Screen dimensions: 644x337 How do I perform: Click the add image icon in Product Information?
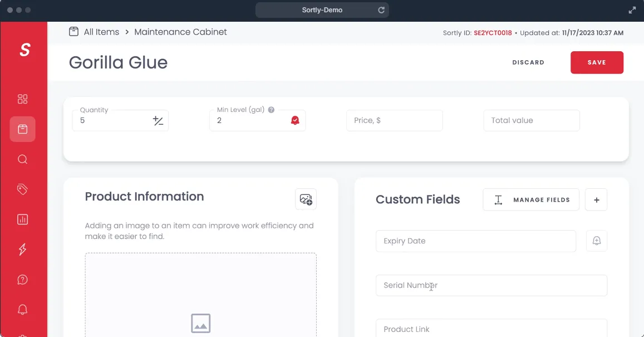[306, 199]
